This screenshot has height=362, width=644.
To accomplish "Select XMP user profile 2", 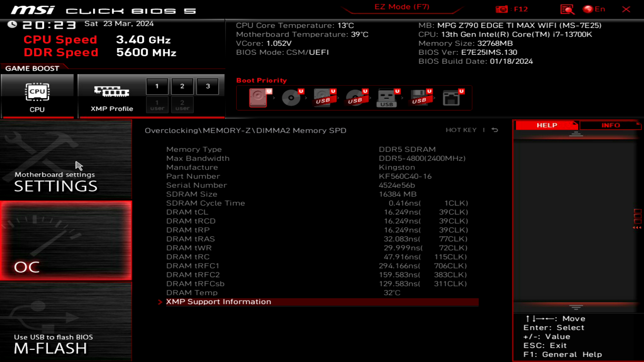I will point(182,105).
